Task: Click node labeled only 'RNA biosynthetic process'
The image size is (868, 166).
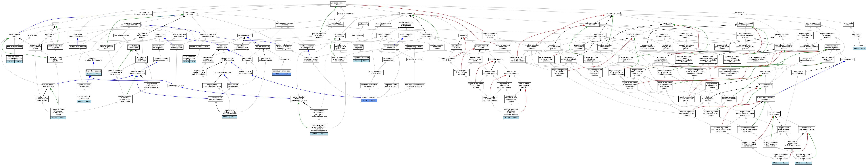Action: (x=765, y=86)
